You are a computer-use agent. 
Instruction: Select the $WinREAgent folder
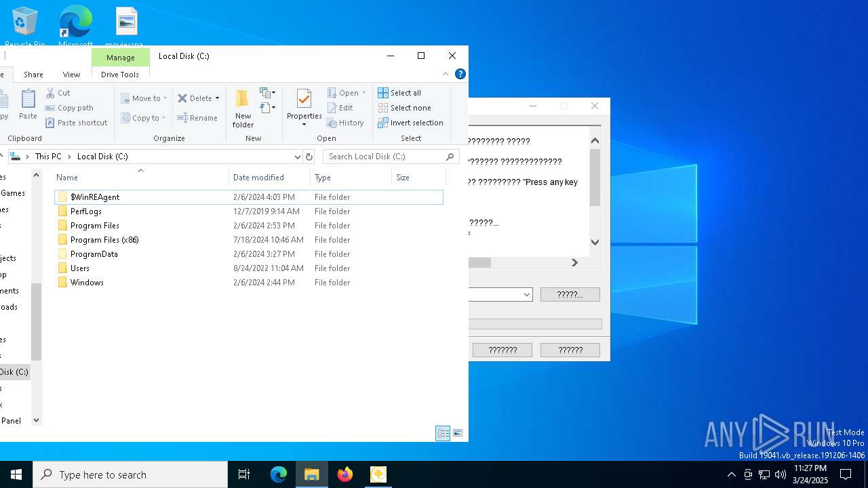[x=249, y=197]
